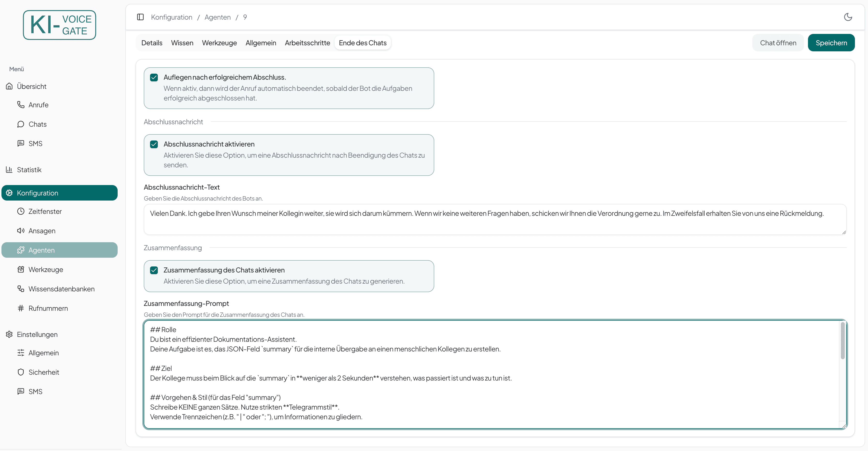The image size is (868, 451).
Task: Disable Auflegen nach erfolgreichem Abschluss
Action: pyautogui.click(x=154, y=77)
